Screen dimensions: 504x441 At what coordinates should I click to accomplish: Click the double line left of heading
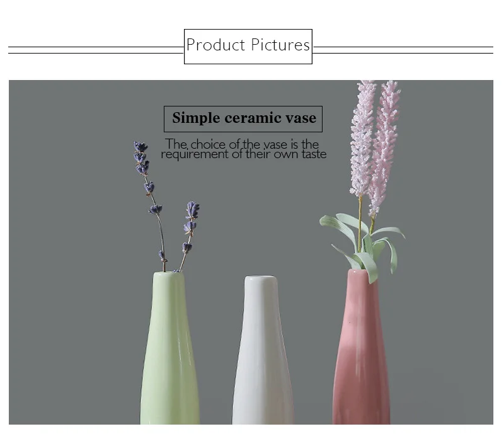coord(96,50)
